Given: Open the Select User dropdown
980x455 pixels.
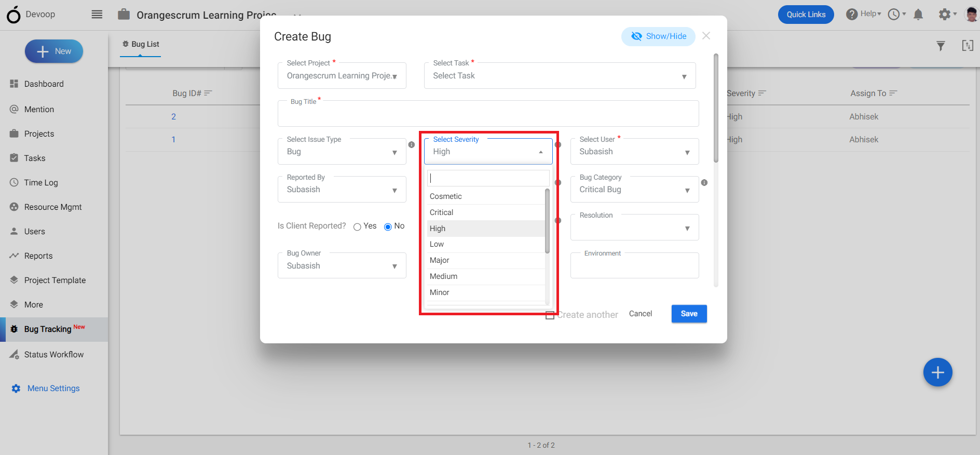Looking at the screenshot, I should [x=635, y=152].
